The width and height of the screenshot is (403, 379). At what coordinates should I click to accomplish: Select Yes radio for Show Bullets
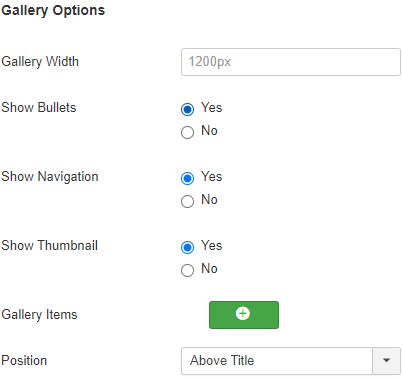click(x=187, y=109)
